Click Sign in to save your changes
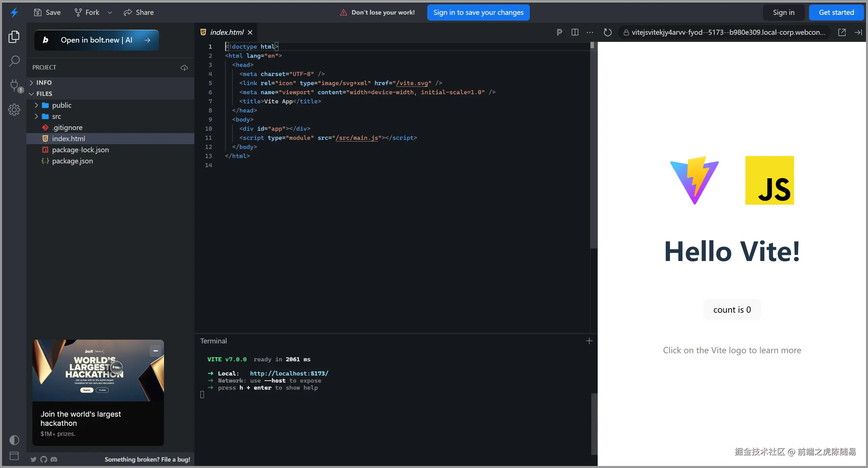Image resolution: width=868 pixels, height=468 pixels. [x=478, y=12]
